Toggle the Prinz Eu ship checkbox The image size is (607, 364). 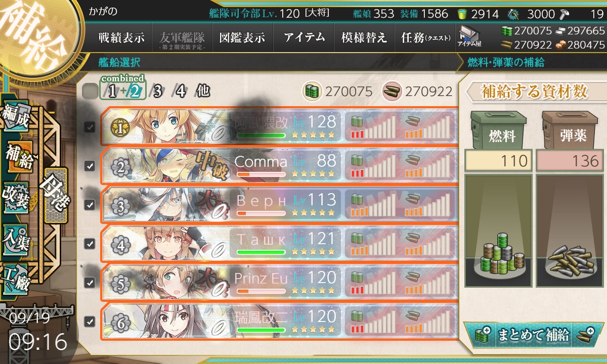[x=90, y=282]
